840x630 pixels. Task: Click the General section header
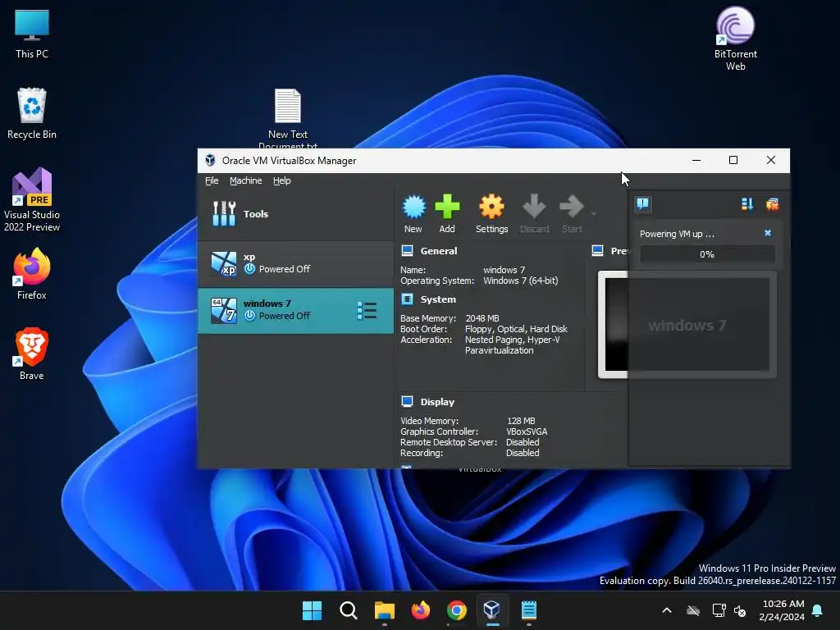click(439, 251)
